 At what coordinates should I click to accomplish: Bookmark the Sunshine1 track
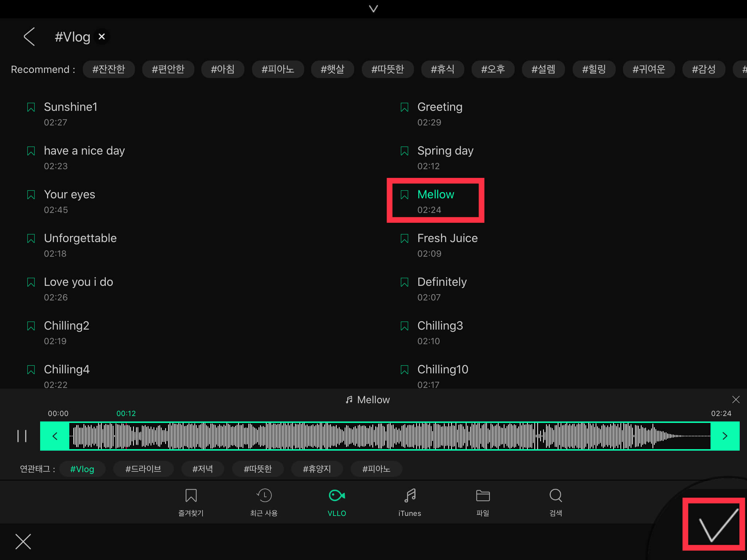coord(31,107)
